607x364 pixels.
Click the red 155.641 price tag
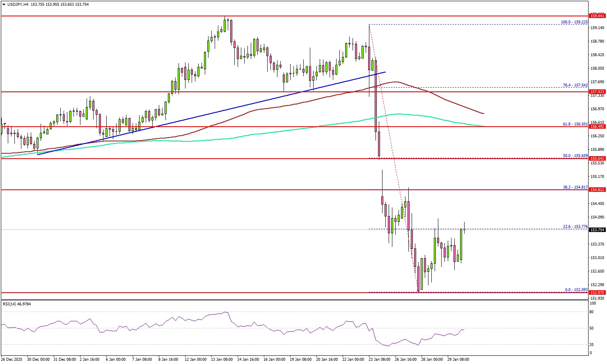pos(597,159)
